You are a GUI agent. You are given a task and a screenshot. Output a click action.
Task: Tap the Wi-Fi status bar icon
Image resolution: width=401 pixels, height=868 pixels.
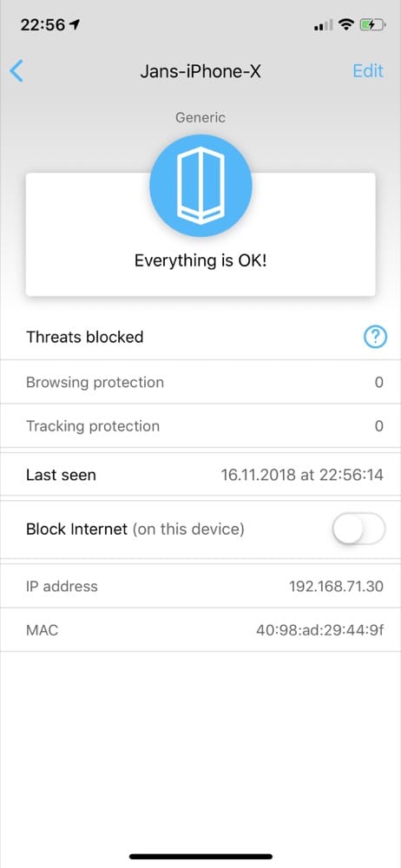(346, 25)
